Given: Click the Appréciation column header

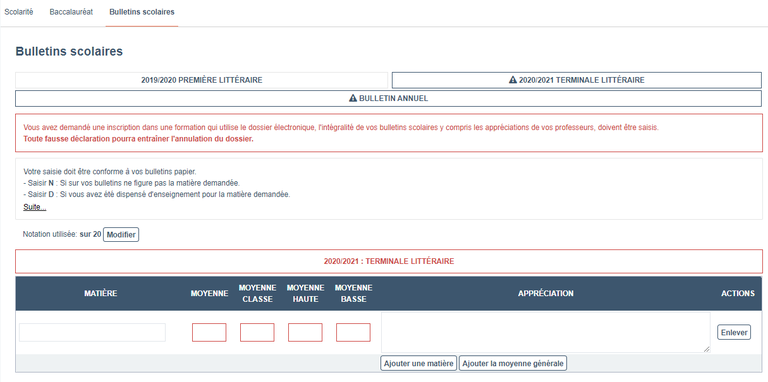Looking at the screenshot, I should coord(546,293).
